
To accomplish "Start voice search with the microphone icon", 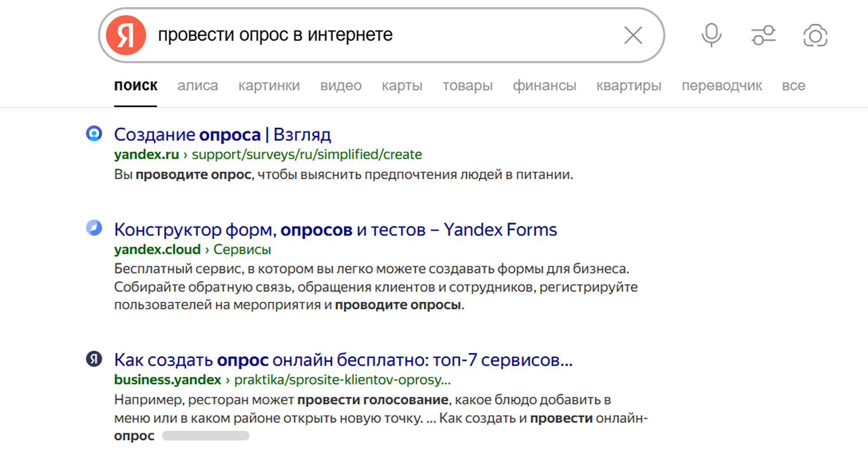I will pos(711,36).
